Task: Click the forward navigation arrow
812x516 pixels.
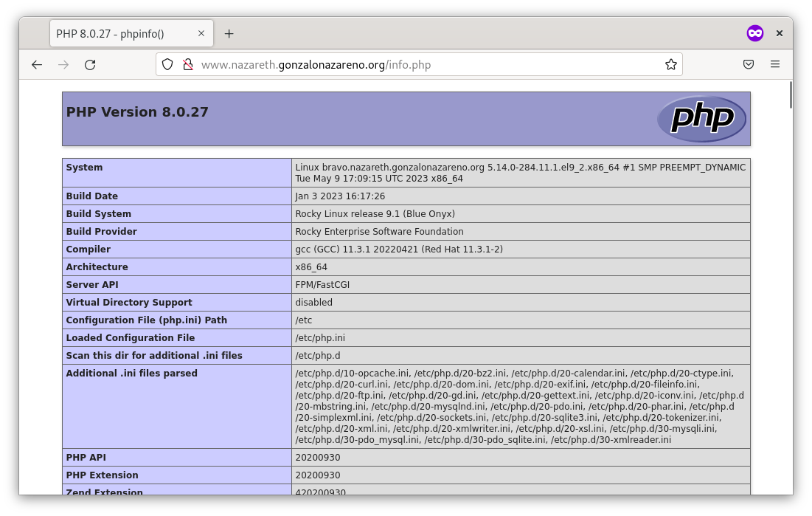Action: coord(63,65)
